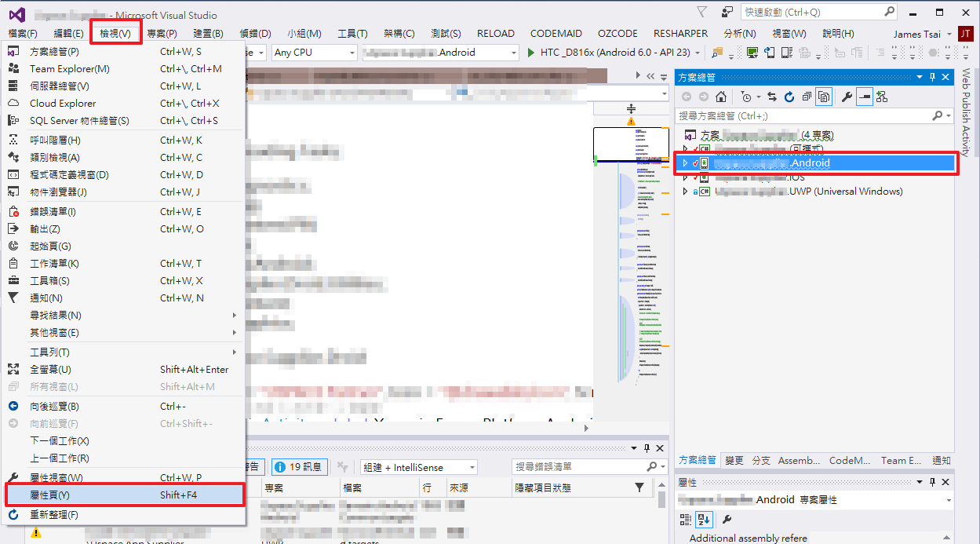Open 屬性視窗(W) menu entry
980x544 pixels.
(x=125, y=478)
